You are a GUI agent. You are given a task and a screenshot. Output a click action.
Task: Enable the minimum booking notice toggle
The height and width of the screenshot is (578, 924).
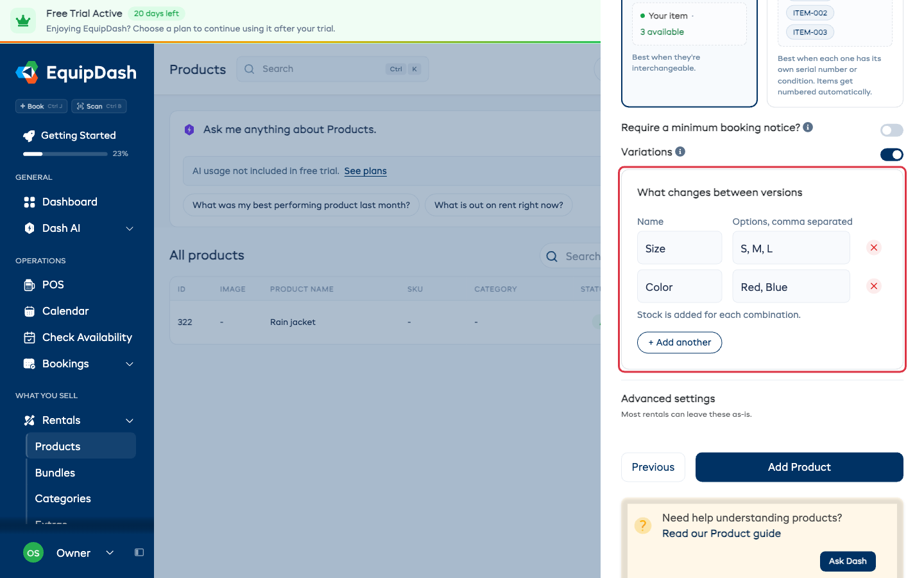[x=892, y=130]
